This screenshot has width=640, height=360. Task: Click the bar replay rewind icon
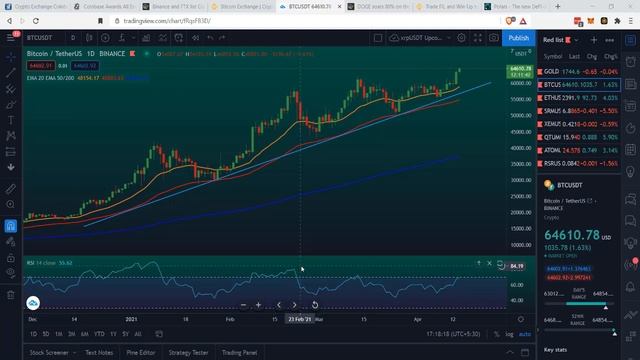coord(196,38)
